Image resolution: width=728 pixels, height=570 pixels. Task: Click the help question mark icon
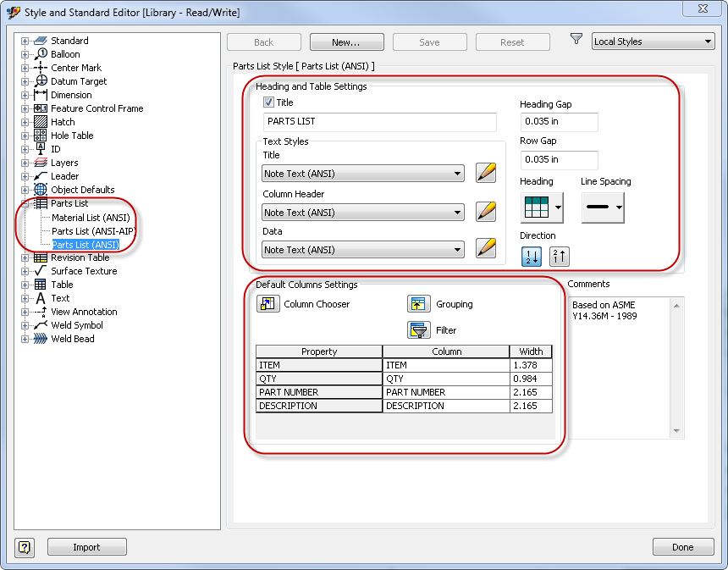pyautogui.click(x=25, y=547)
